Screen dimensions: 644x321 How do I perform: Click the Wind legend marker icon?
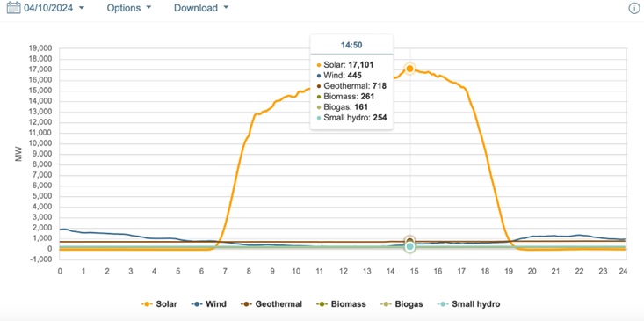tap(197, 304)
